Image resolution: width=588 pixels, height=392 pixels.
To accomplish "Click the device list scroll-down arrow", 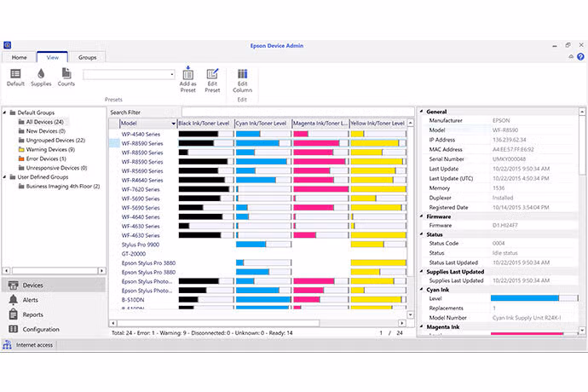I will [x=410, y=314].
